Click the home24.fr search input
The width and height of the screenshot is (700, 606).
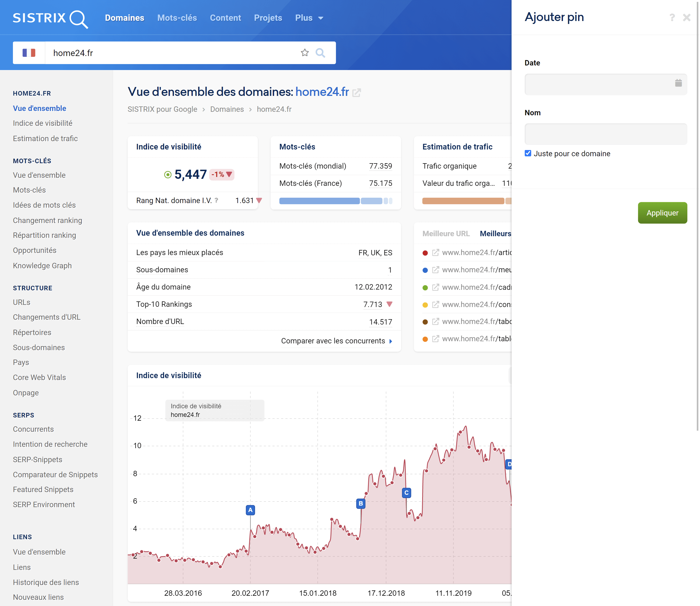(x=172, y=53)
